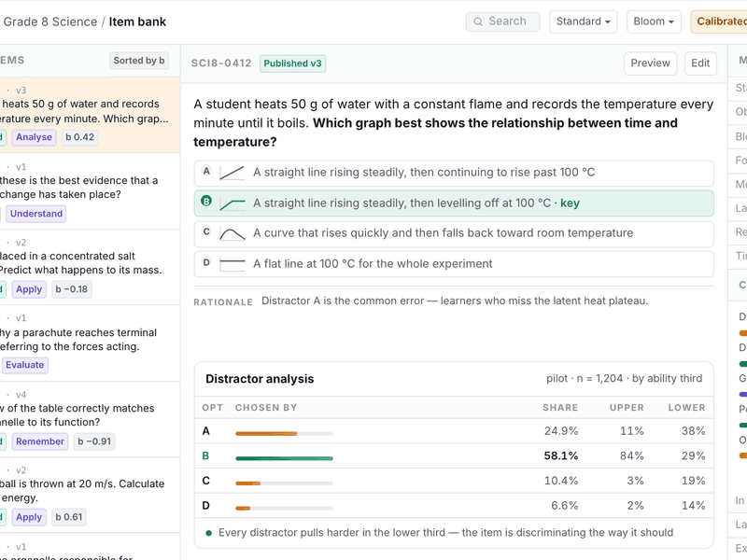Click the Edit button

pyautogui.click(x=700, y=63)
